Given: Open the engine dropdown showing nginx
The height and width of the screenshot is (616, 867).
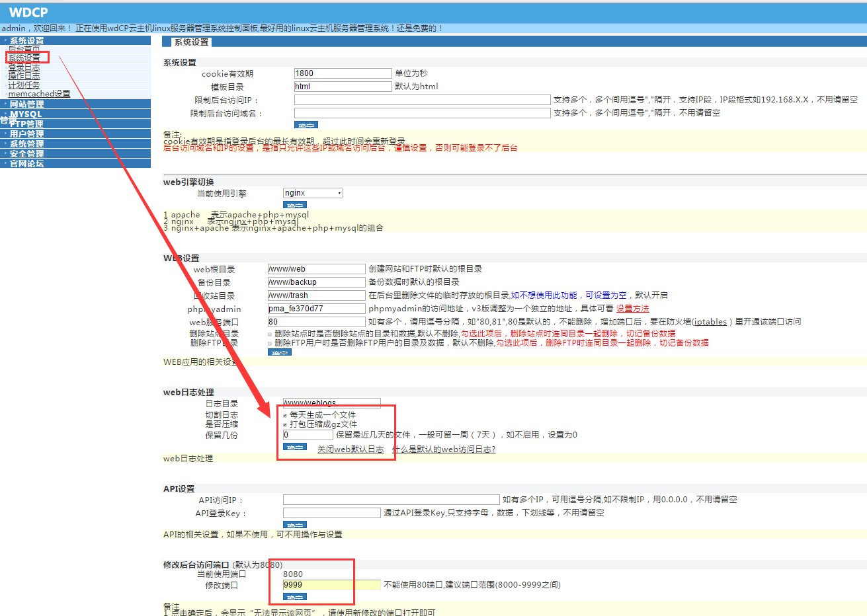Looking at the screenshot, I should [313, 193].
